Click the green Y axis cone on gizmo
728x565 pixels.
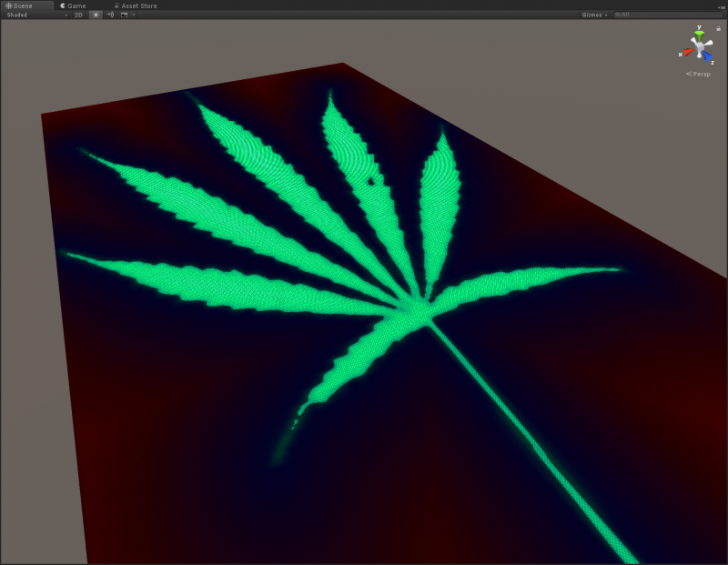coord(699,33)
